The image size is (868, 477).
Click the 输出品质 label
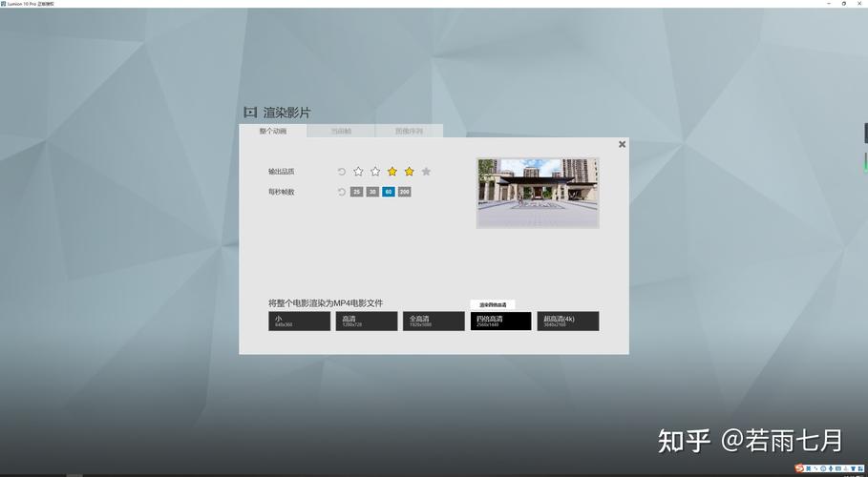point(281,172)
